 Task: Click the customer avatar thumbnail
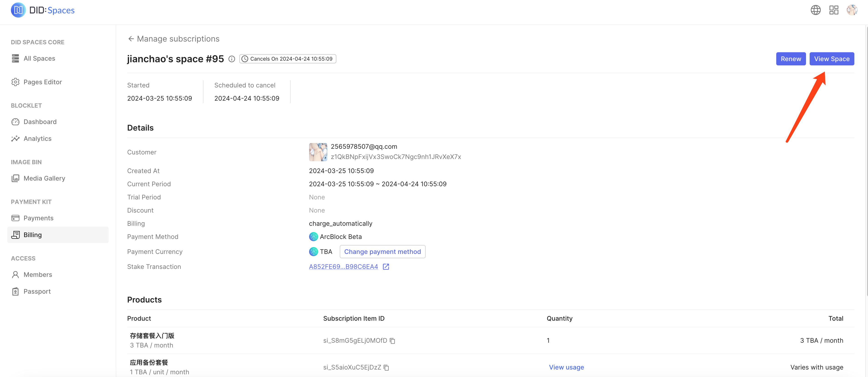(318, 152)
